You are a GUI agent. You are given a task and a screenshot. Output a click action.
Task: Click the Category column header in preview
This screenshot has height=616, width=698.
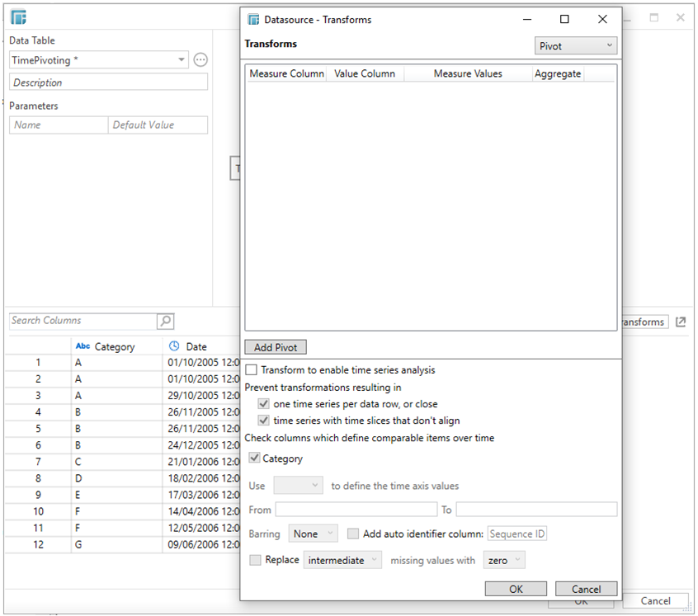point(116,346)
